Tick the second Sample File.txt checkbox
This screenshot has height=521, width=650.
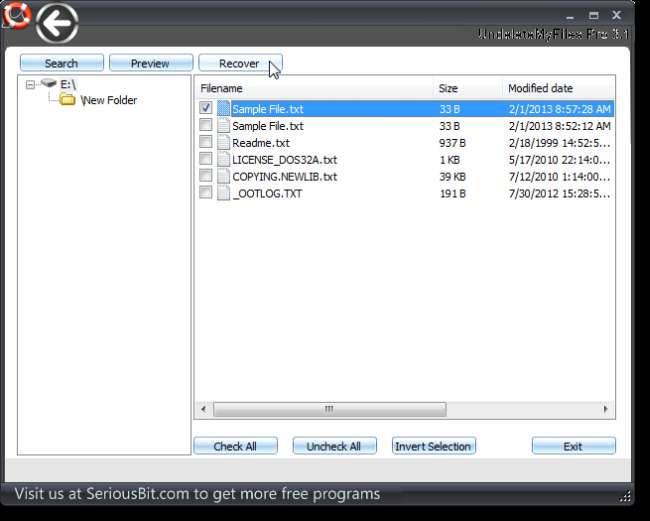point(205,126)
